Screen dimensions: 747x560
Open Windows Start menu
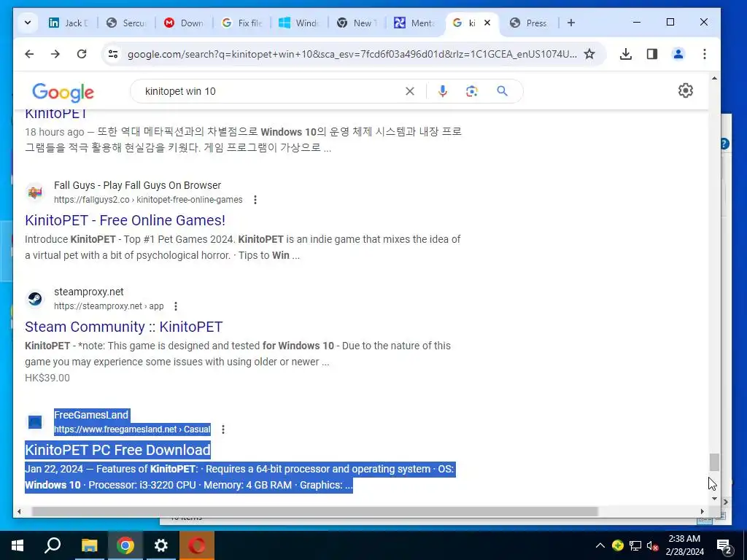pos(18,545)
